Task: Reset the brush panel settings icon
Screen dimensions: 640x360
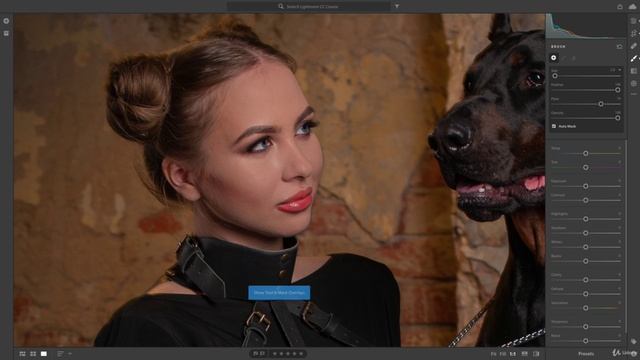Action: click(x=620, y=47)
